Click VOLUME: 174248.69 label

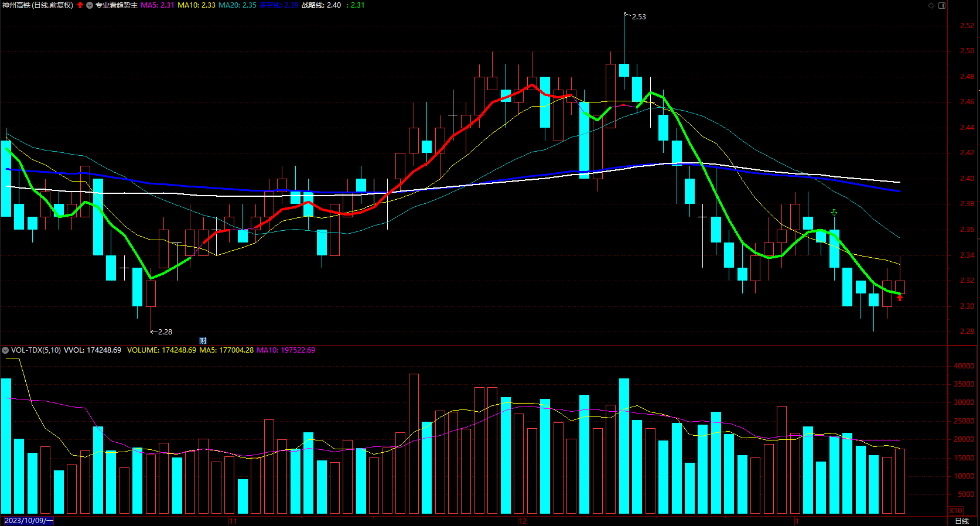click(162, 350)
